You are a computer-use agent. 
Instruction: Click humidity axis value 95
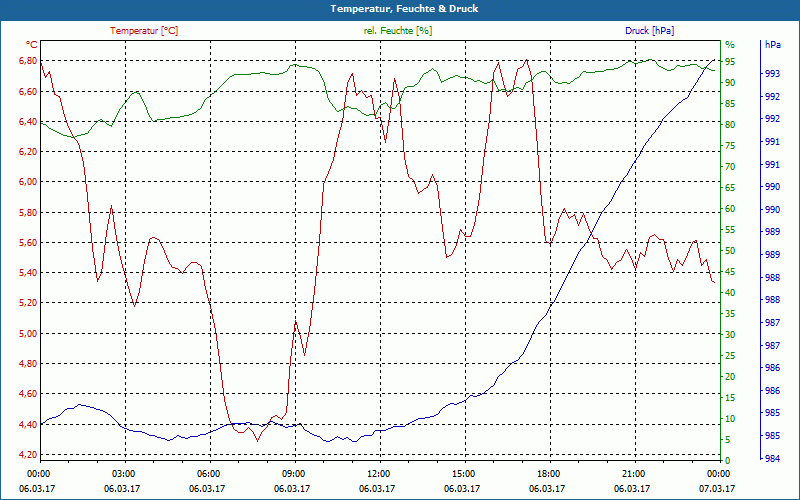tap(730, 62)
